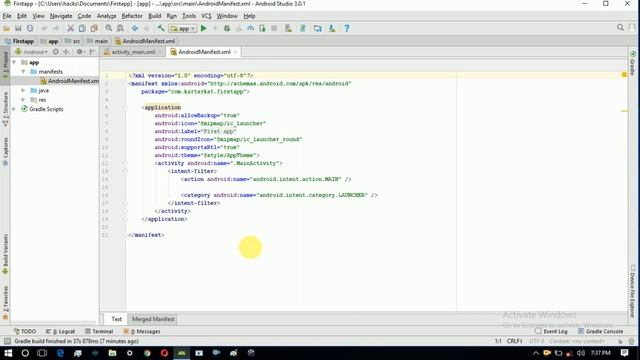The width and height of the screenshot is (640, 360).
Task: Click the Copy toolbar icon
Action: tap(82, 29)
